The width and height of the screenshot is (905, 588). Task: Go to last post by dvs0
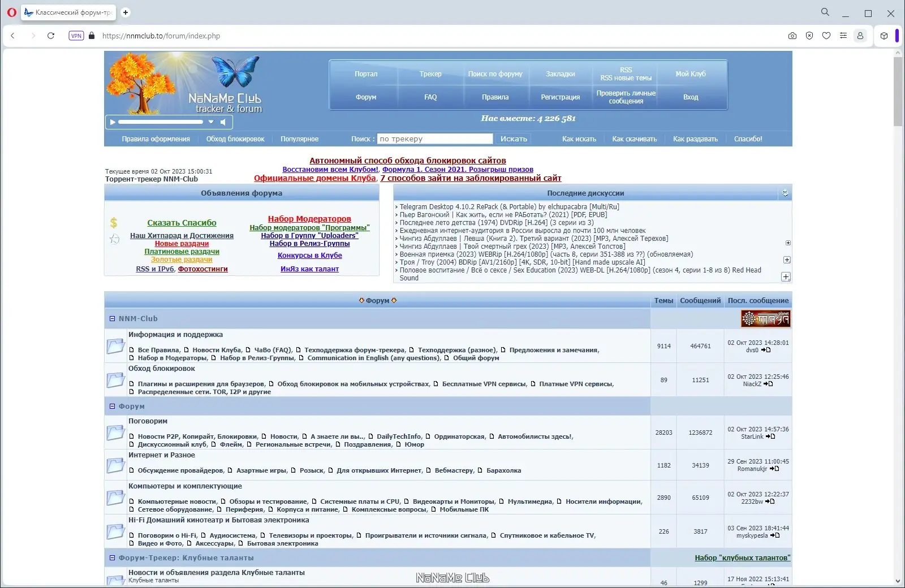point(766,350)
